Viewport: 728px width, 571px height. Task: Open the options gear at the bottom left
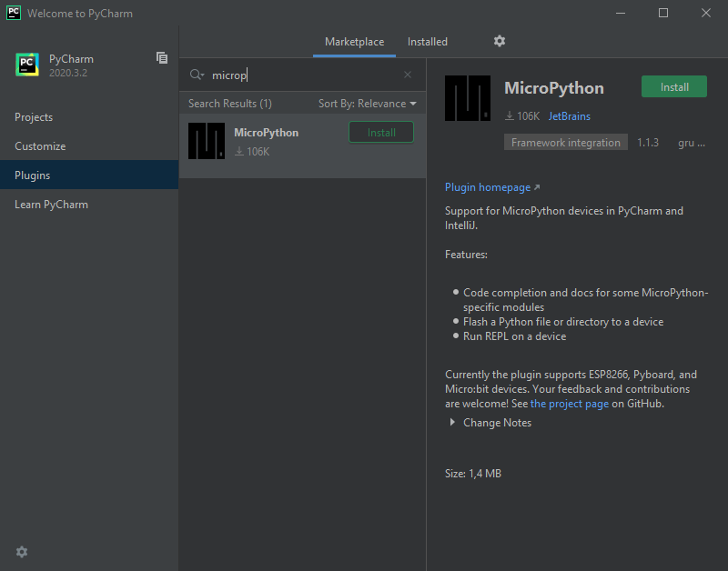coord(22,552)
